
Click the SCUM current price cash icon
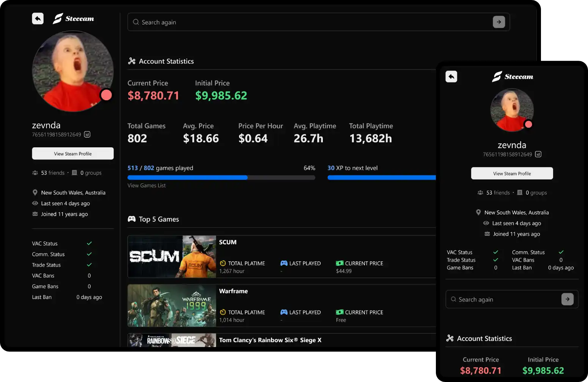click(x=340, y=263)
